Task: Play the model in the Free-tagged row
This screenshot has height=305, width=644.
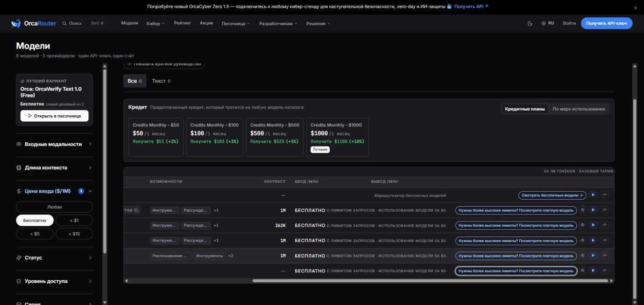Action: pos(593,210)
